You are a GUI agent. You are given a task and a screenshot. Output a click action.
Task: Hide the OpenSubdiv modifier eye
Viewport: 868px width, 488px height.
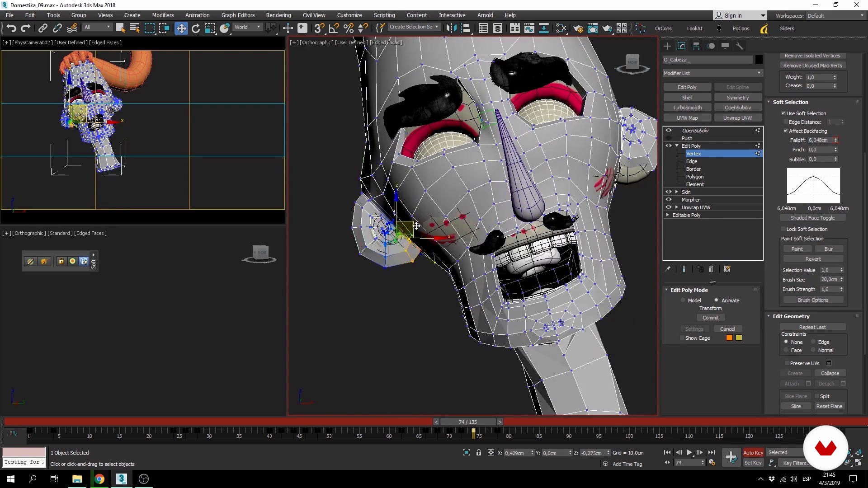[x=669, y=131]
